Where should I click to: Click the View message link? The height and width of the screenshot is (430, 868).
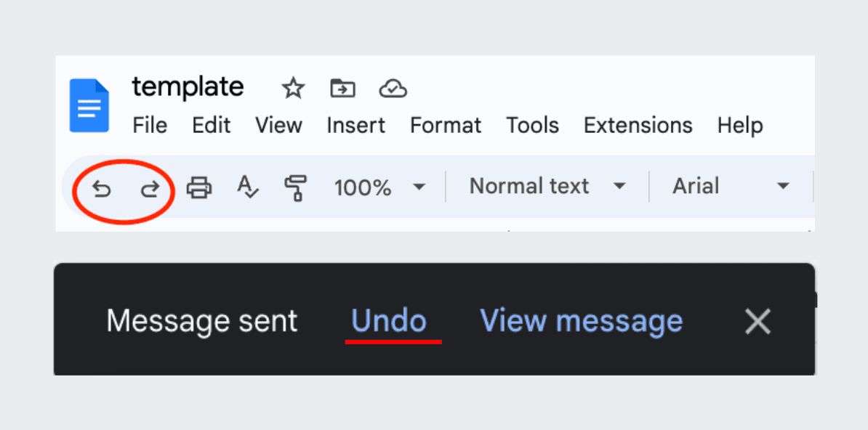pos(582,320)
